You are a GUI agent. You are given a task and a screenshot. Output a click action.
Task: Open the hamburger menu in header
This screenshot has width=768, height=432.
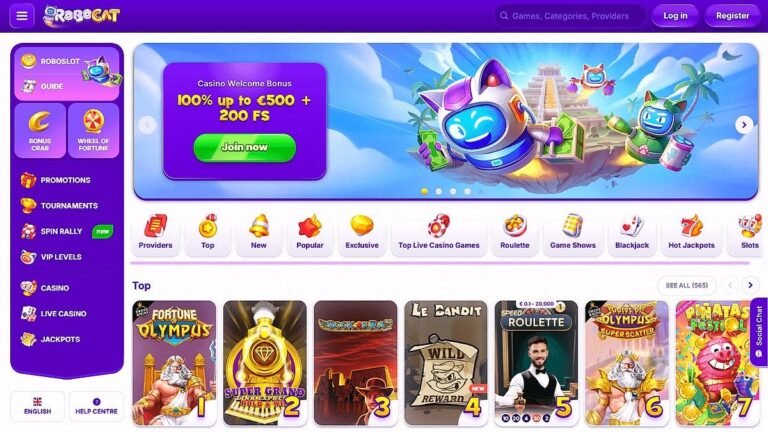22,16
